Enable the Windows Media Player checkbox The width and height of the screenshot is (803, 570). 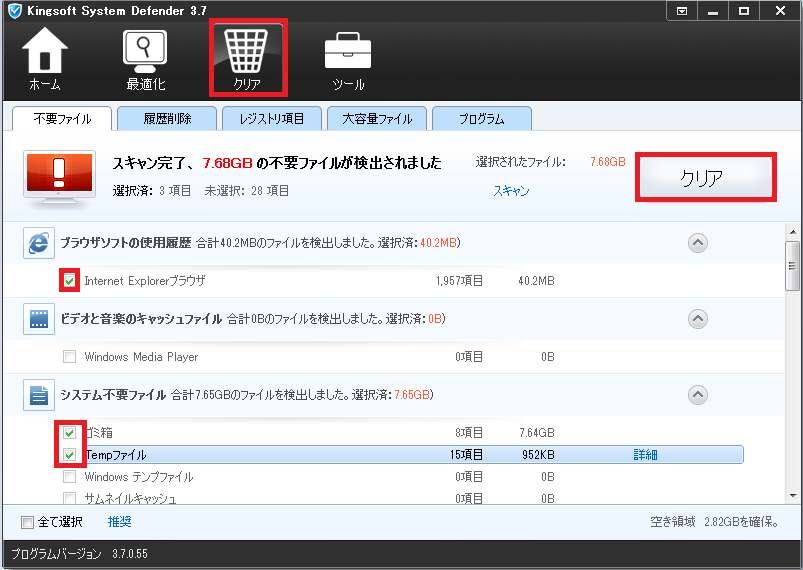(x=69, y=357)
